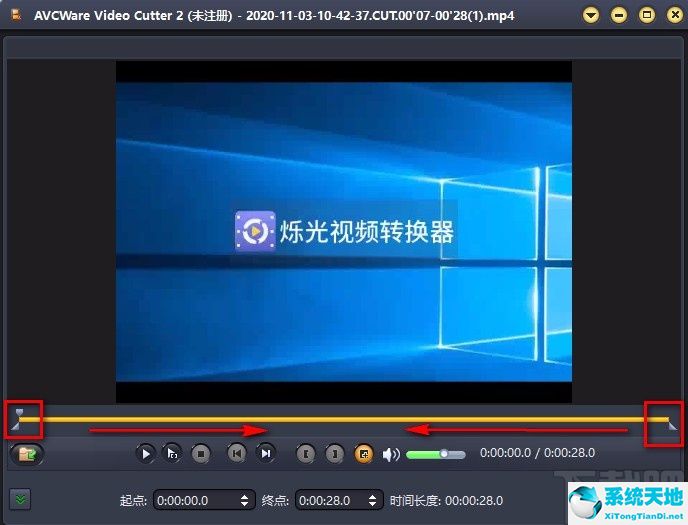
Task: Select the right trim end marker
Action: pyautogui.click(x=672, y=425)
